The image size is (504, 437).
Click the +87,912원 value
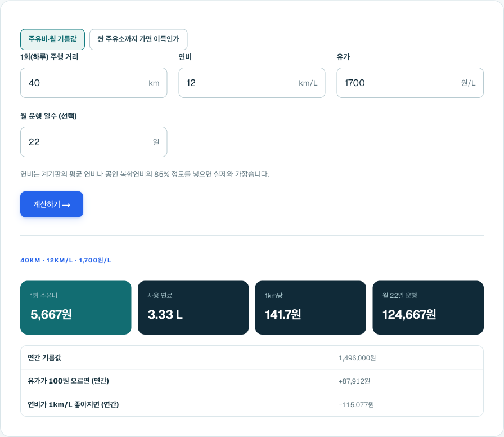pyautogui.click(x=354, y=381)
